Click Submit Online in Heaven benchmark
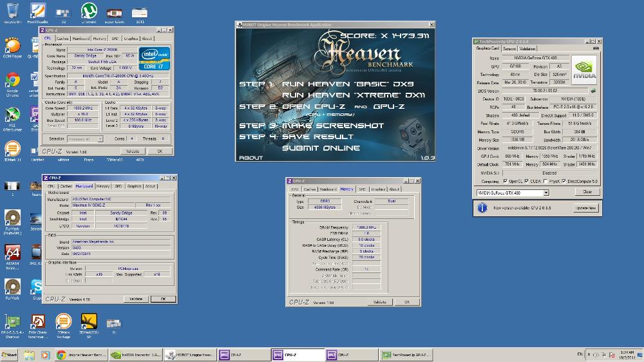Image resolution: width=644 pixels, height=362 pixels. coord(321,148)
